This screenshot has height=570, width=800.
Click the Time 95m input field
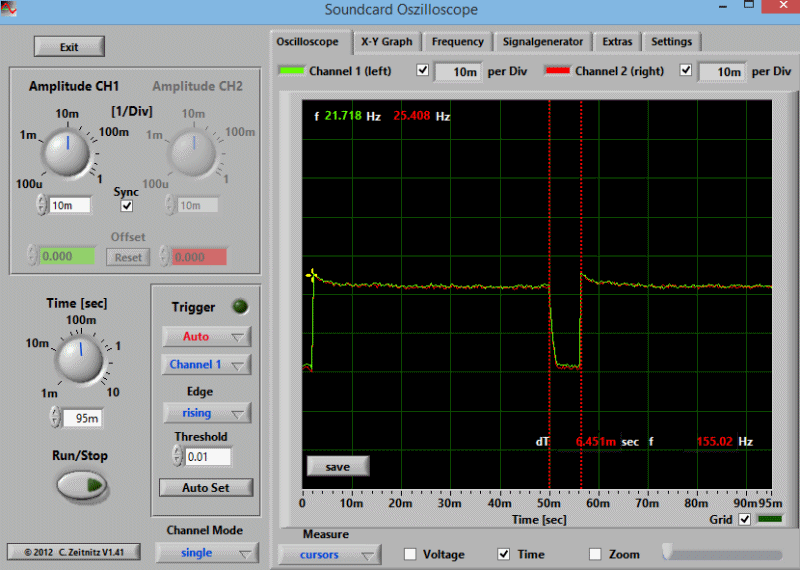82,418
